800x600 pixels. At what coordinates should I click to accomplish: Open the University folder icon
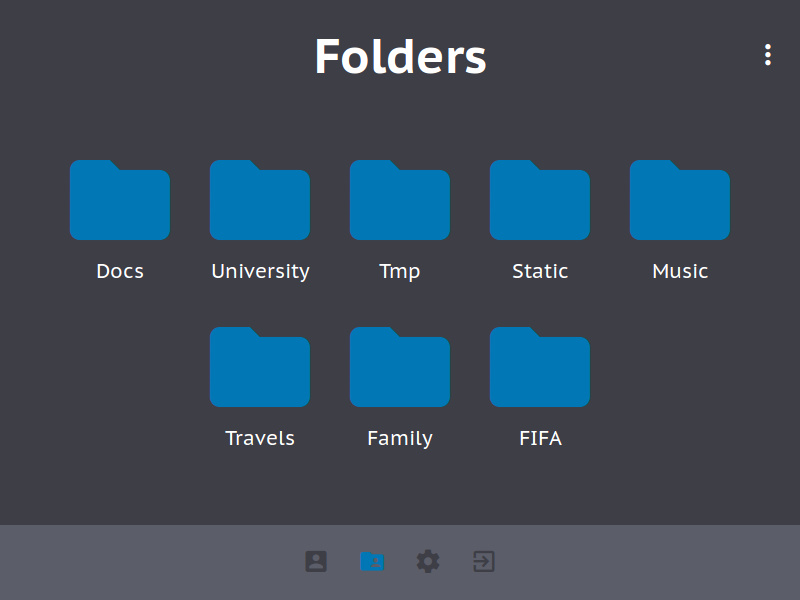(x=260, y=200)
